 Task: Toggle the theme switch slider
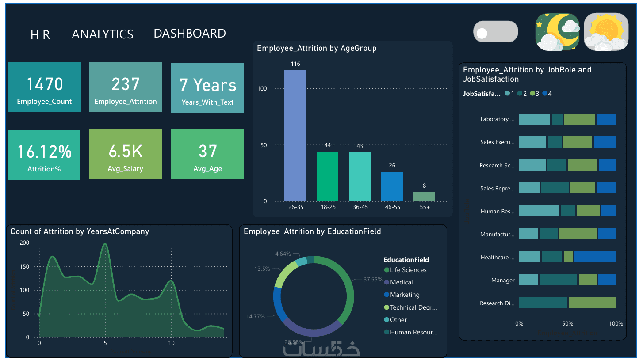click(x=495, y=32)
